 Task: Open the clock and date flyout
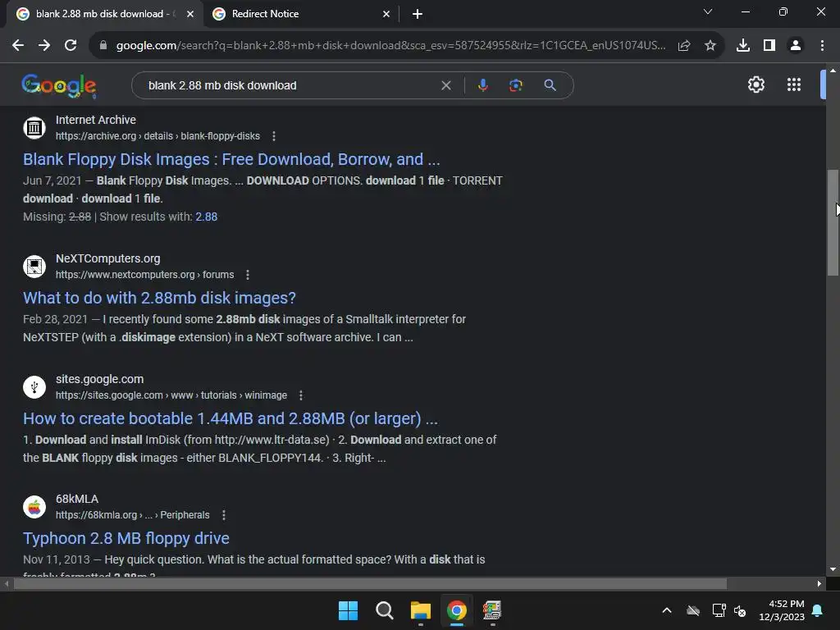pos(782,610)
